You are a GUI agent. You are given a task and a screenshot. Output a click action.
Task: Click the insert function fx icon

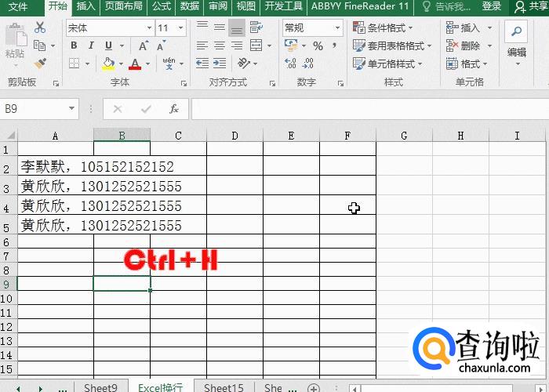coord(174,109)
